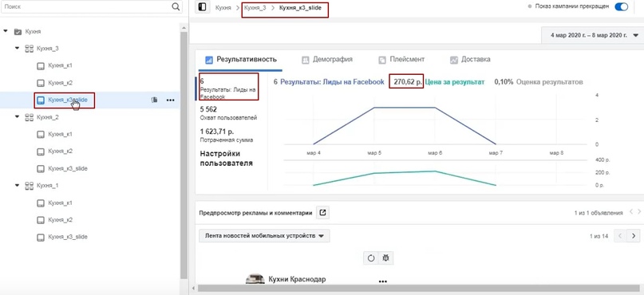Click the refresh preview icon
Screen dimensions: 644x295
tap(371, 258)
